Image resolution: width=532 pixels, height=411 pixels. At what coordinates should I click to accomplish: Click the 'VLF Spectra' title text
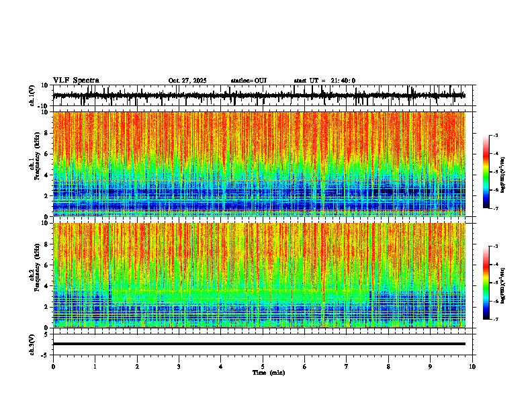click(76, 81)
